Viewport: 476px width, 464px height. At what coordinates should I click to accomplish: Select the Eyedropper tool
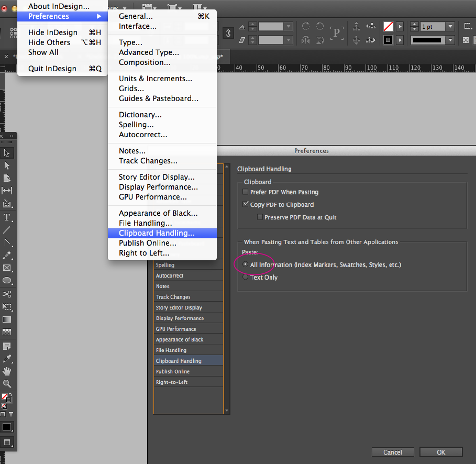pos(7,359)
